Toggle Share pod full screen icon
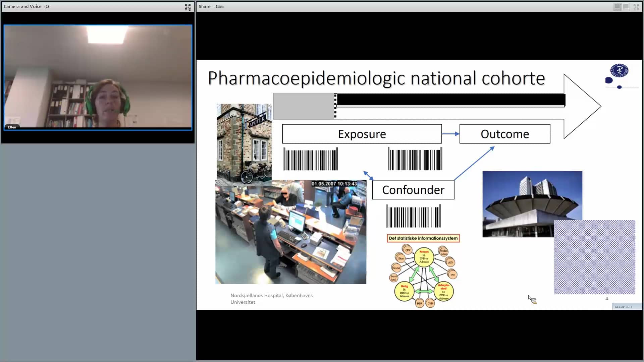Viewport: 644px width, 362px height. pyautogui.click(x=636, y=7)
